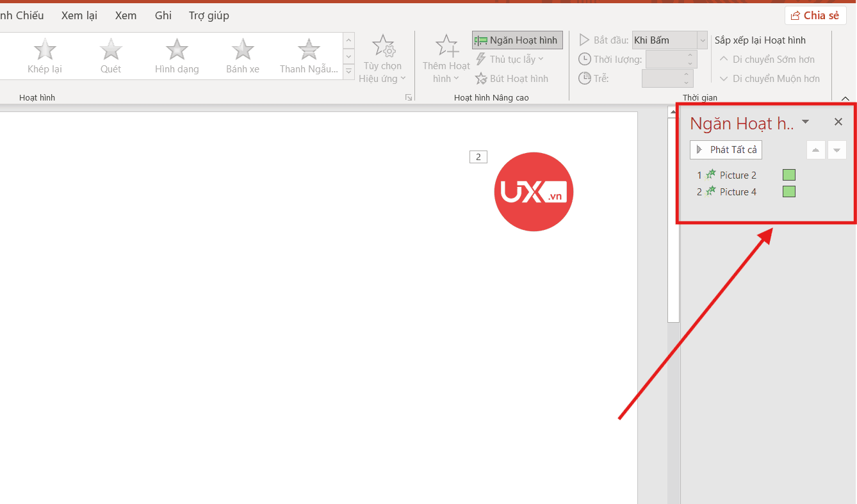The image size is (857, 504).
Task: Click Di chuyển Sớm hơn
Action: point(767,60)
